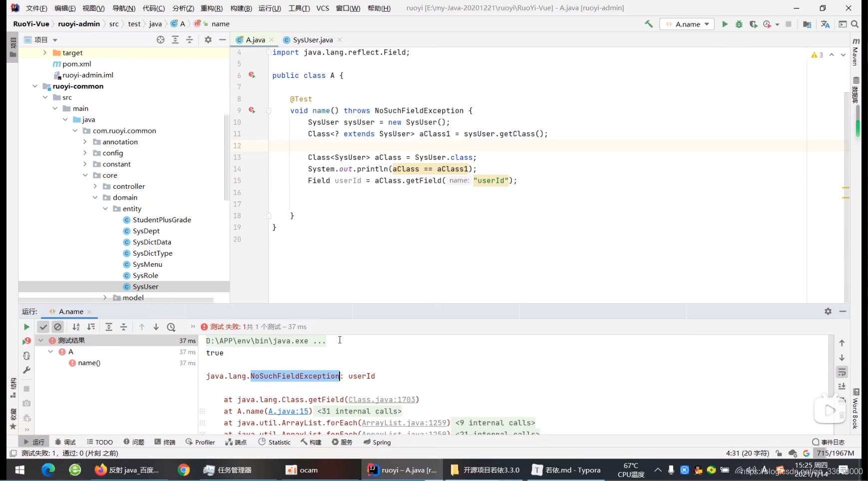868x481 pixels.
Task: Hide the project panel with the minus icon
Action: coord(223,40)
